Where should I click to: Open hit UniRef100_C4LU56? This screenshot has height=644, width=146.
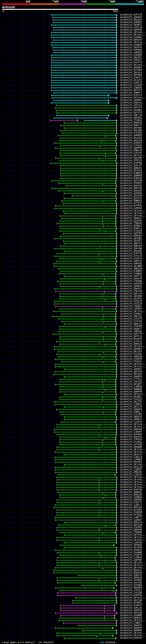point(131,593)
